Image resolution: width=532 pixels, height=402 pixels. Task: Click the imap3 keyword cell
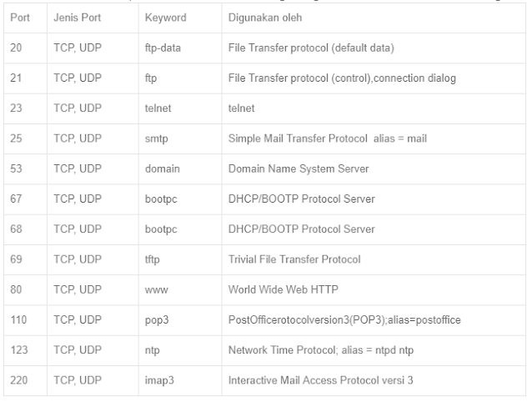tap(158, 381)
